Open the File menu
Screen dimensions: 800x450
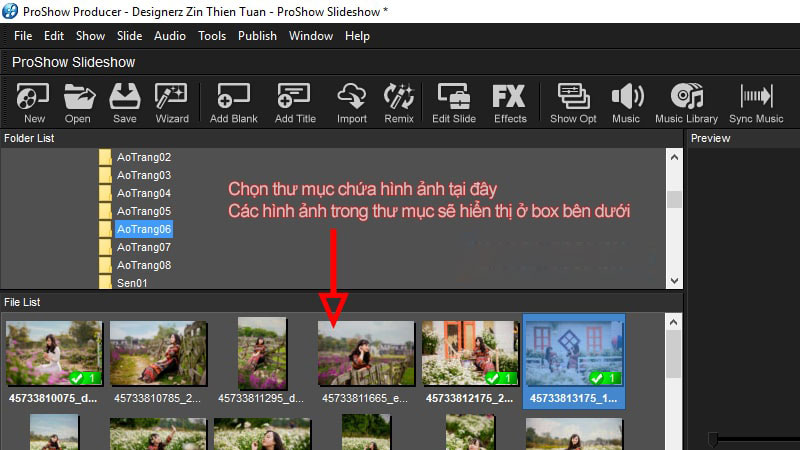click(23, 36)
